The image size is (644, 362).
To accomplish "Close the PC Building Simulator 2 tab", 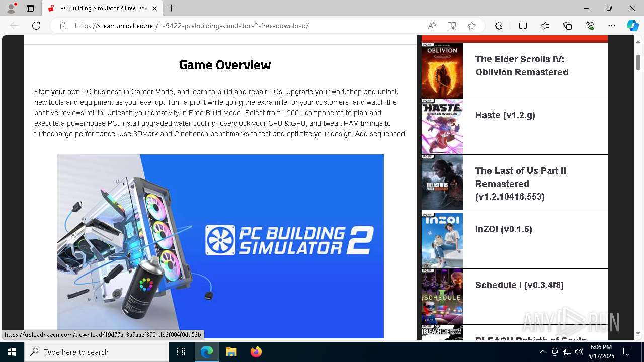I will (x=155, y=8).
